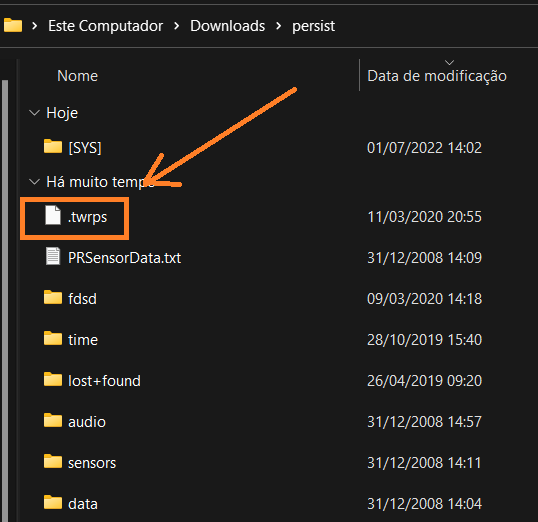This screenshot has width=538, height=522.
Task: Collapse the Há muito tempo group
Action: [x=34, y=182]
